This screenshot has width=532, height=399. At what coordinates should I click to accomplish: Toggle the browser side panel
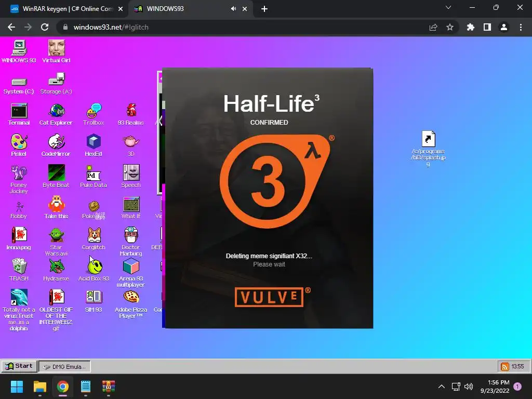pos(487,27)
